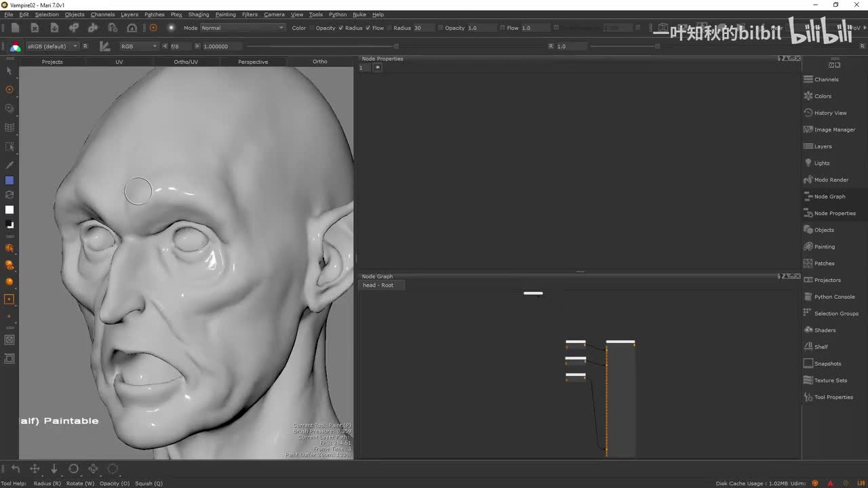This screenshot has height=488, width=868.
Task: Select the Paint tool in left toolbar
Action: coord(9,89)
